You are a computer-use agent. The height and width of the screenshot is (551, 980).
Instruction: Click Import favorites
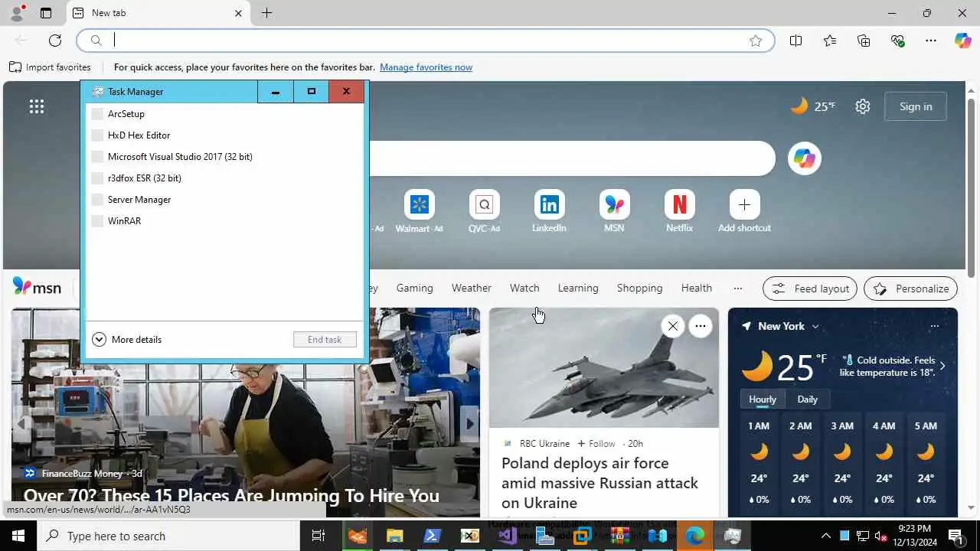click(50, 67)
